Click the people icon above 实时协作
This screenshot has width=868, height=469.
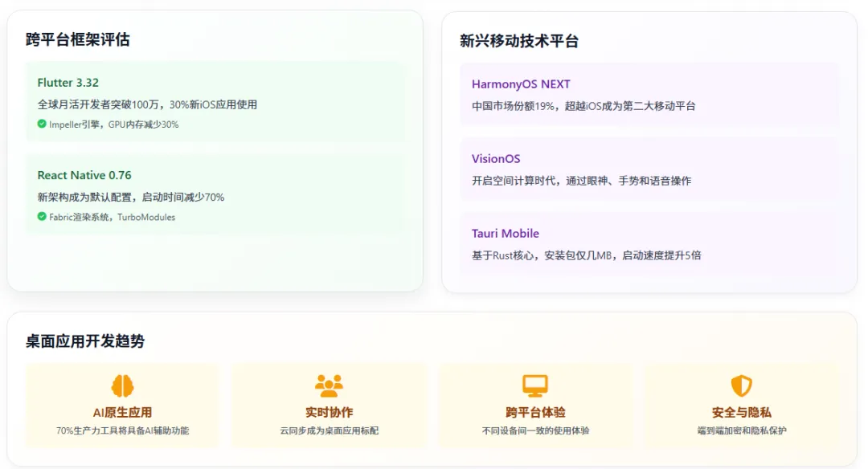click(x=329, y=385)
